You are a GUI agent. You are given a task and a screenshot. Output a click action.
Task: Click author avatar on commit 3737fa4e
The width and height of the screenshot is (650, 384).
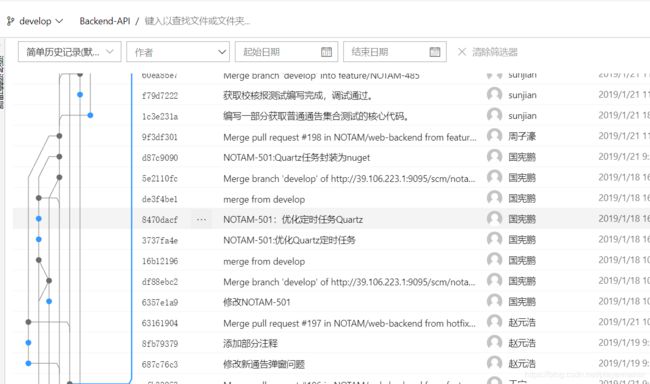pos(494,239)
